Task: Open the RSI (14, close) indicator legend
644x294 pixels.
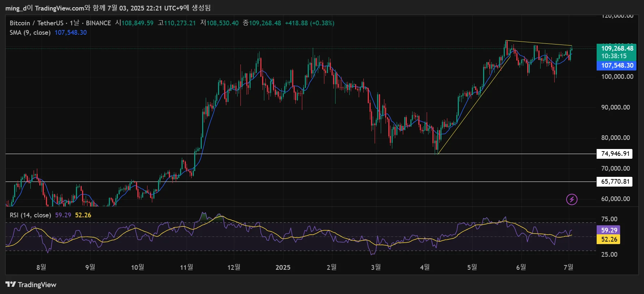Action: (30, 215)
